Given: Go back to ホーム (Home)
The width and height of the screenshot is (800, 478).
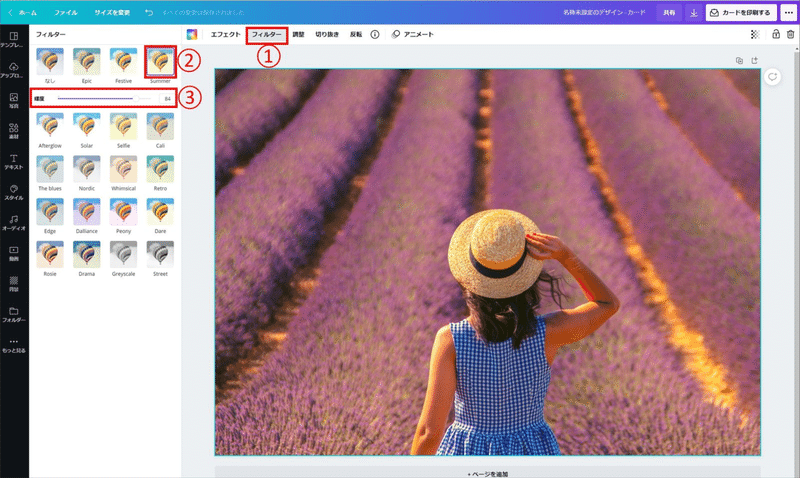Looking at the screenshot, I should 22,13.
